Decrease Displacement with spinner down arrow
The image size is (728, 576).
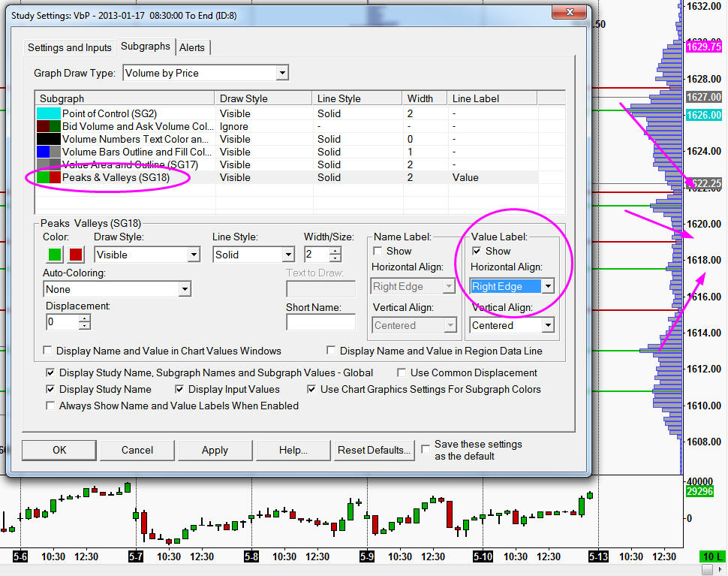[x=85, y=326]
